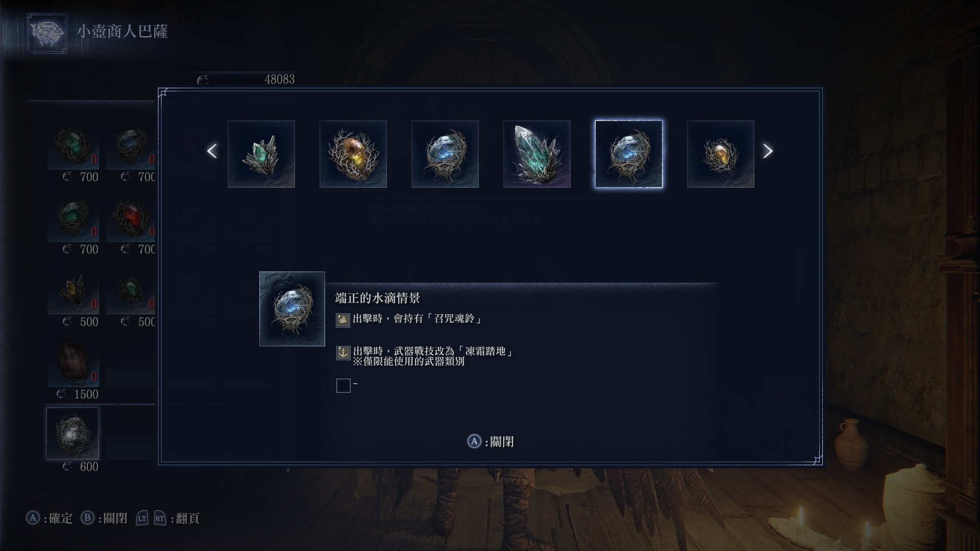
Task: Select the third carousel blue orb relic
Action: pyautogui.click(x=445, y=154)
